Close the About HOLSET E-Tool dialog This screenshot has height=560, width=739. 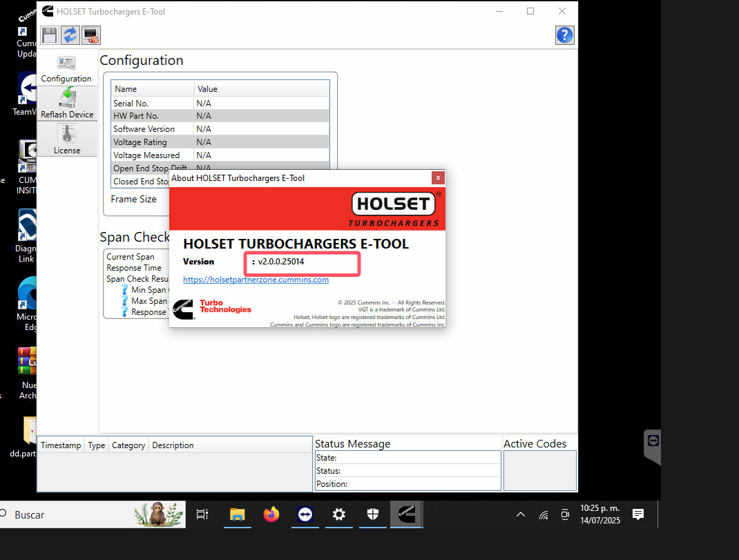coord(438,177)
